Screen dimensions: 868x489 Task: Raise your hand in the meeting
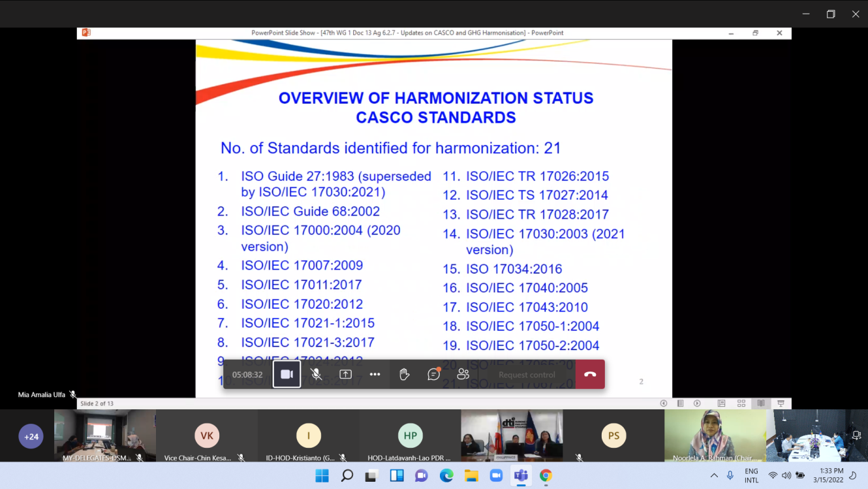(404, 375)
